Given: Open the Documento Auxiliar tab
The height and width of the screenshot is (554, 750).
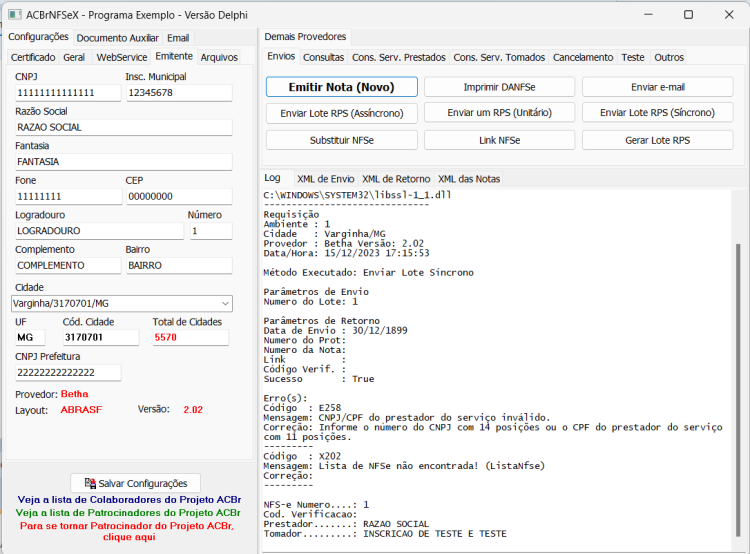Looking at the screenshot, I should click(117, 38).
